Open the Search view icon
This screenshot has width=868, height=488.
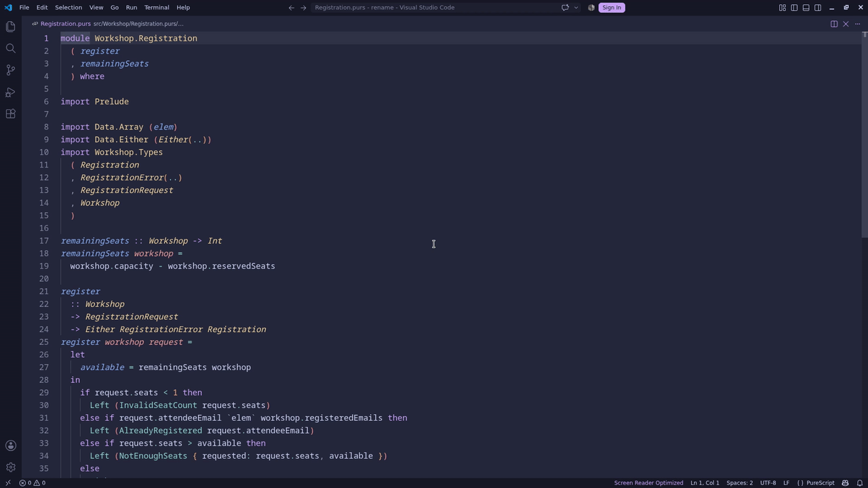(x=10, y=48)
